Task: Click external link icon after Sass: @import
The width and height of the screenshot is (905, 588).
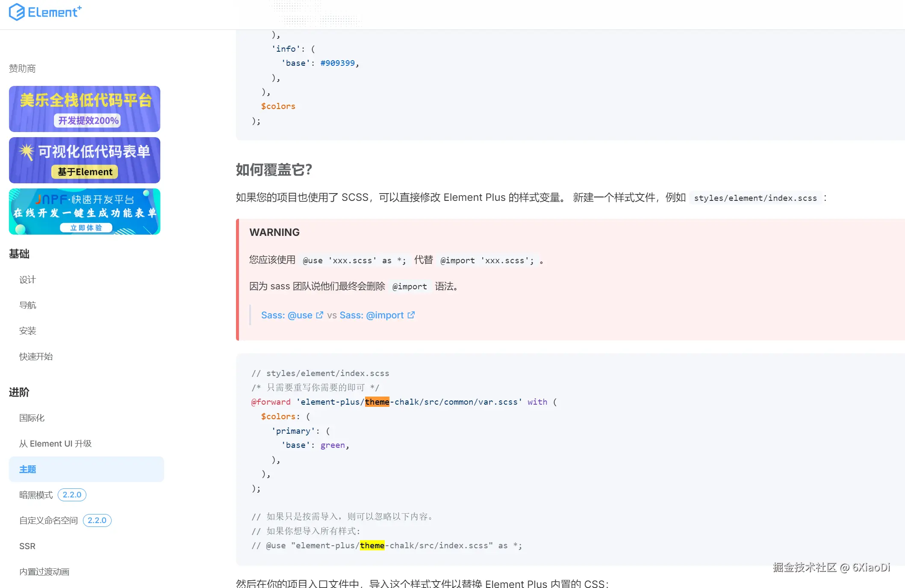Action: coord(411,315)
